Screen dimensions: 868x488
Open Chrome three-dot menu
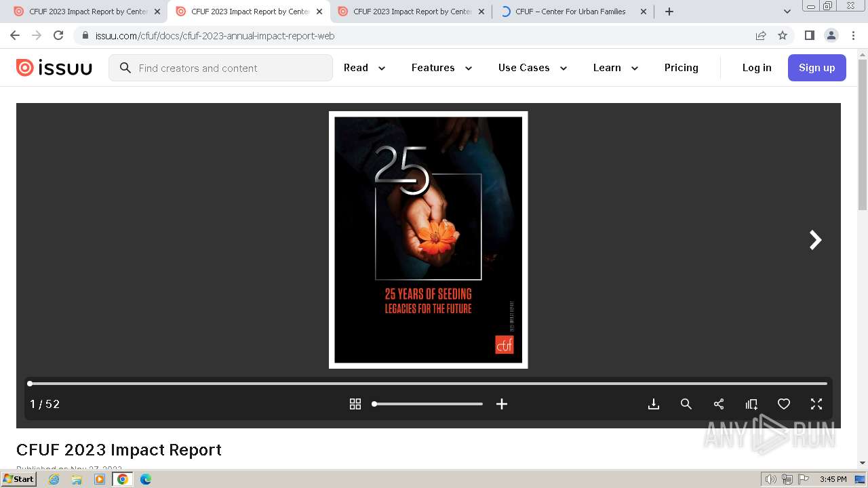(x=853, y=35)
